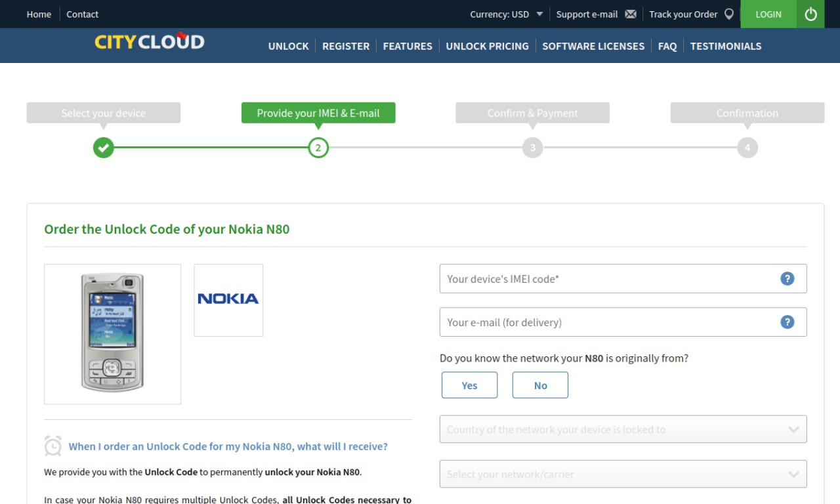Click the Provide your IMEI & E-mail step

coord(318,113)
